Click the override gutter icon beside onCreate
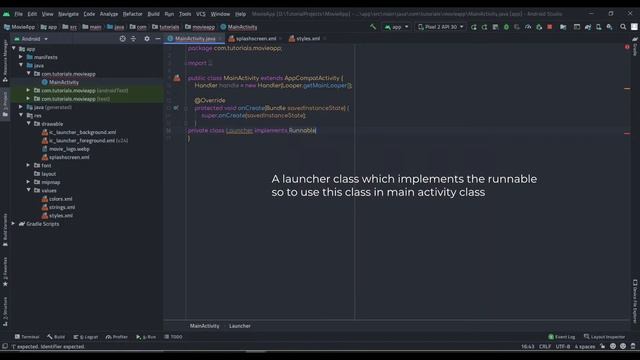 coord(176,108)
